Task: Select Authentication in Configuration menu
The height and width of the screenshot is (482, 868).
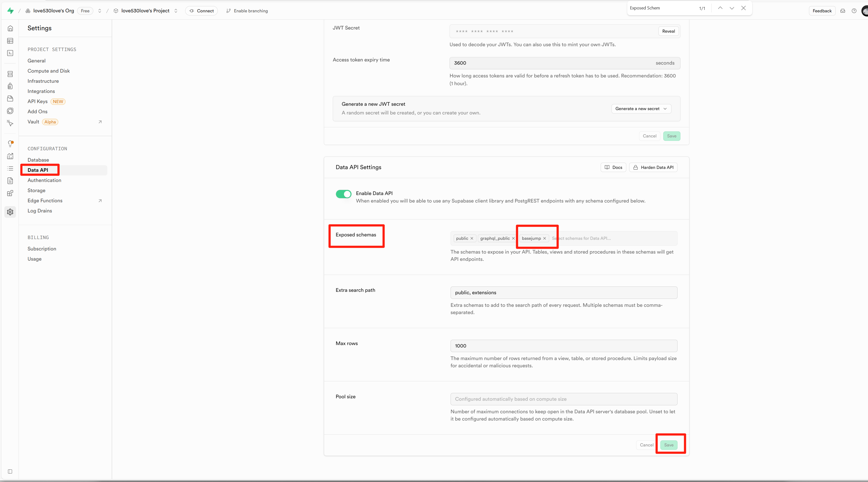Action: pos(44,180)
